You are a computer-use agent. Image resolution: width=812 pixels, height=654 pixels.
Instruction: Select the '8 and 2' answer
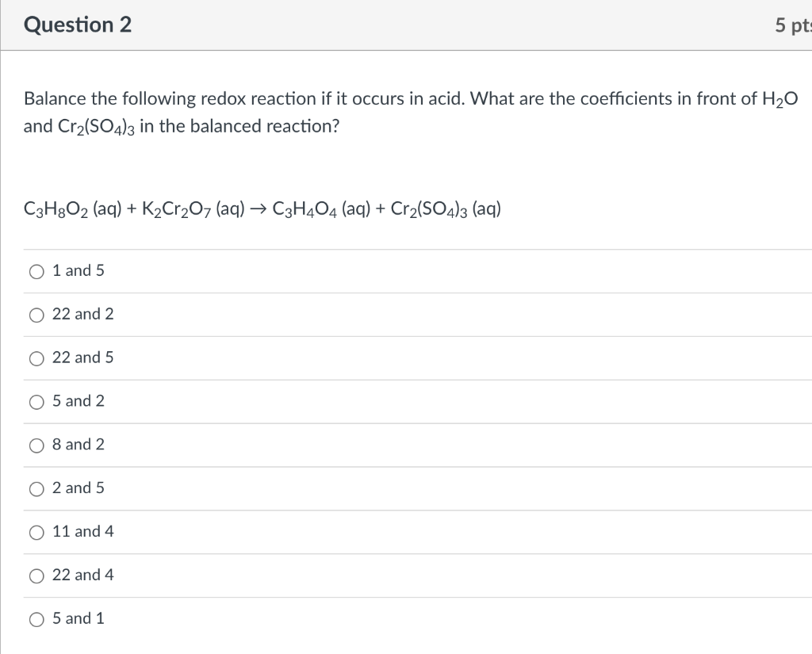[x=36, y=446]
